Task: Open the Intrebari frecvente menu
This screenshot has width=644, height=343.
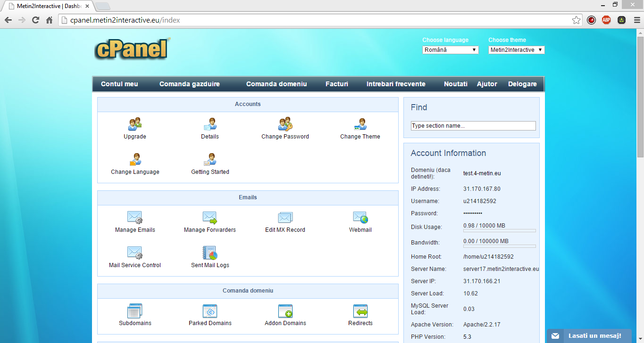Action: click(396, 84)
